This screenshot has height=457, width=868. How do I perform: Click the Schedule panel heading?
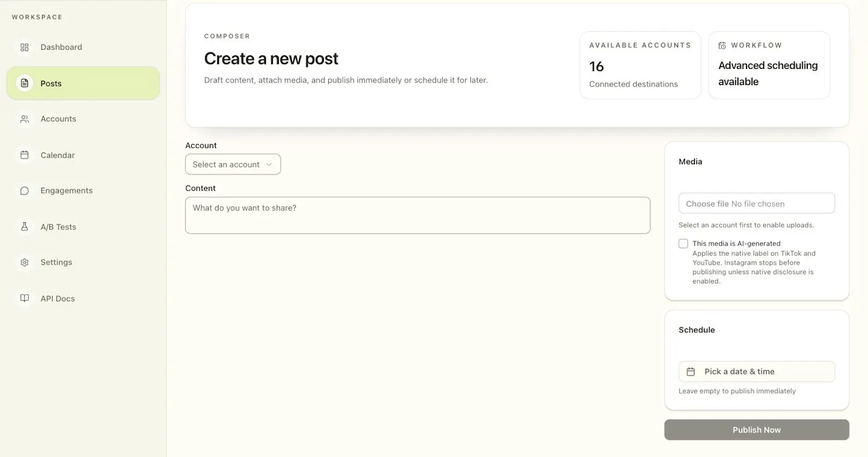coord(697,330)
